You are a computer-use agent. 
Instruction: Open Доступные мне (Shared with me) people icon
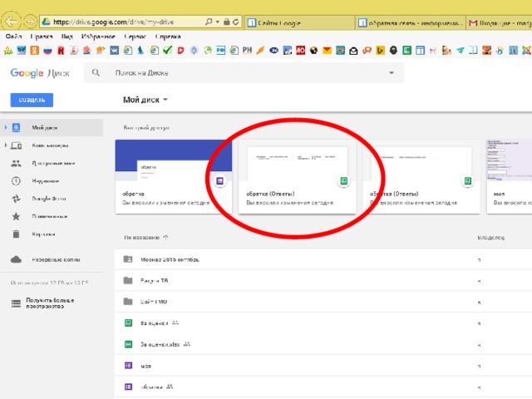coord(16,163)
